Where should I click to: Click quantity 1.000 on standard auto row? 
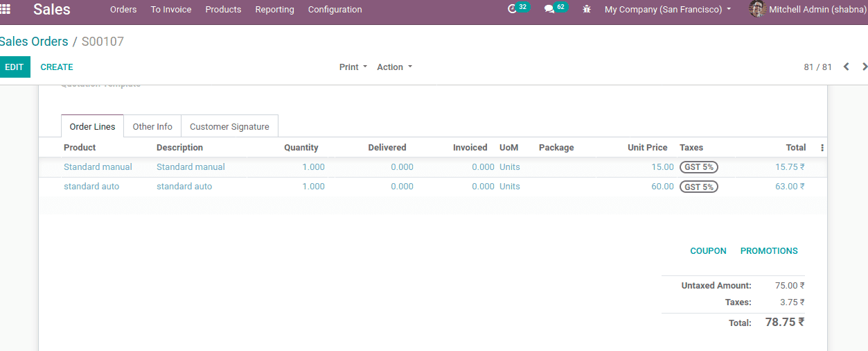click(313, 187)
